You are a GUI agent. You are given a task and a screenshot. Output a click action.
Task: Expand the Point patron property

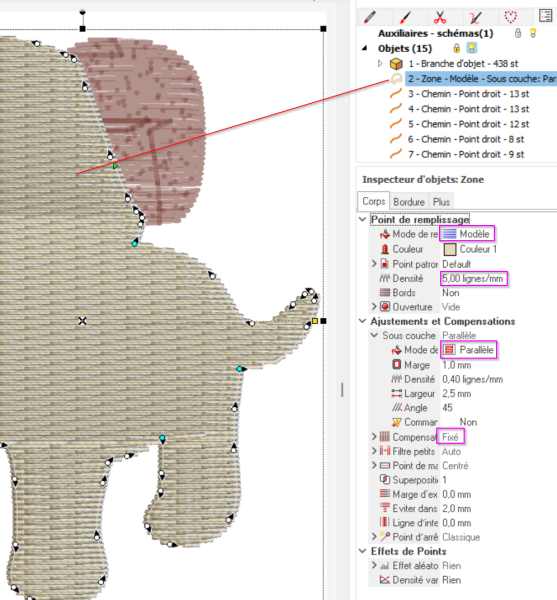pos(374,264)
